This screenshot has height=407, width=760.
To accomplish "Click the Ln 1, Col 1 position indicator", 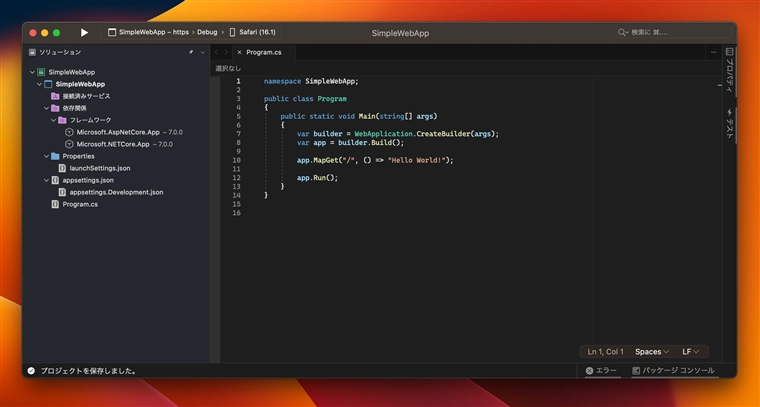I will (605, 352).
